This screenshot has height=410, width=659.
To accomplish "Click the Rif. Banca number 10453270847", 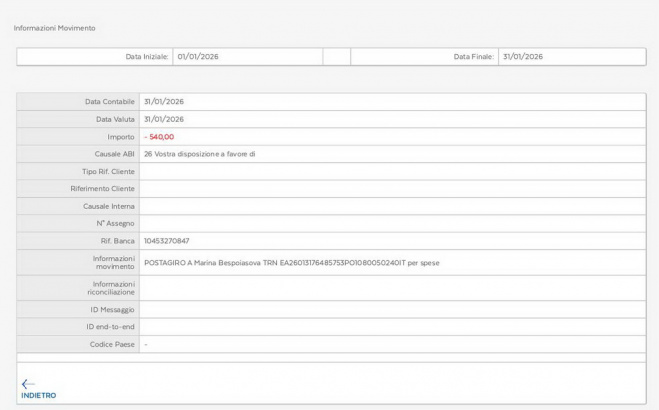I will [x=167, y=241].
